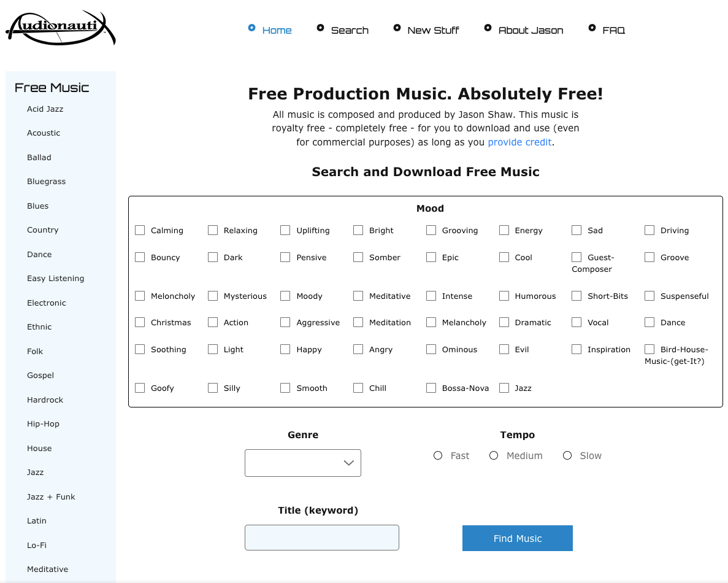
Task: Click the bullet icon beside FAQ
Action: 592,28
